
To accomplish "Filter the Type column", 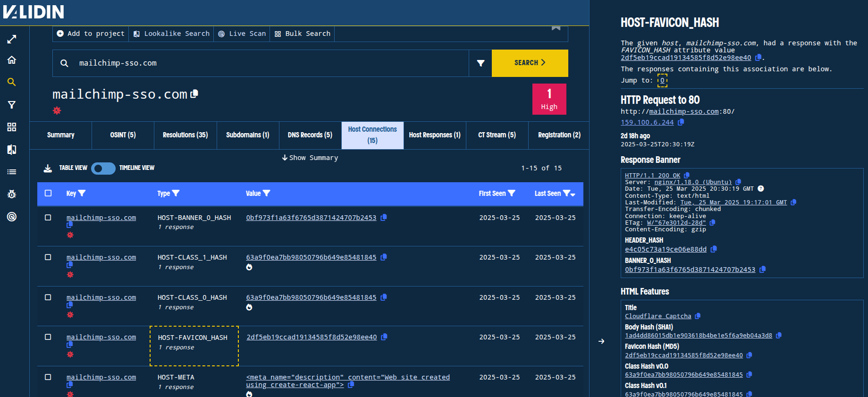I will (176, 193).
